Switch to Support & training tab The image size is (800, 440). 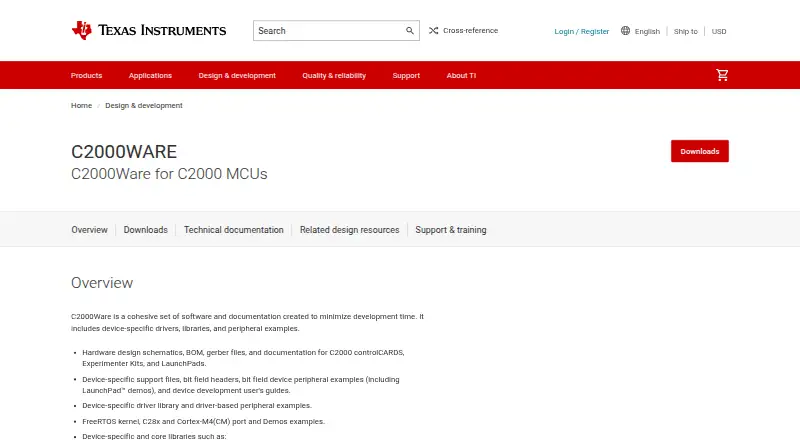click(451, 230)
